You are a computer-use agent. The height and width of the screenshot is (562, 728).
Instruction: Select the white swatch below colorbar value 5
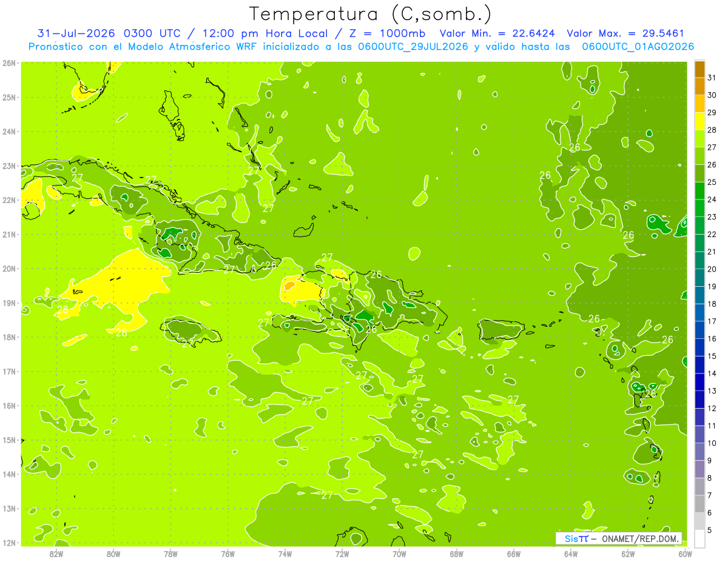pos(699,538)
